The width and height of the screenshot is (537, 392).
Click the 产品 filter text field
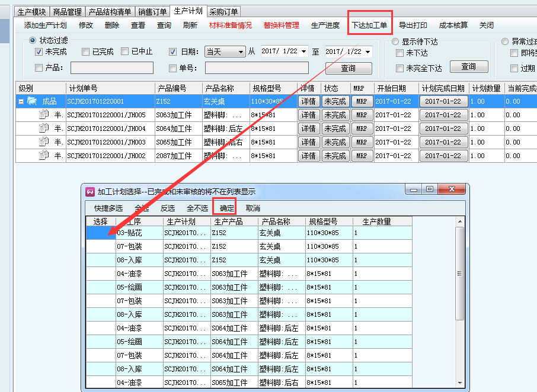pos(111,68)
